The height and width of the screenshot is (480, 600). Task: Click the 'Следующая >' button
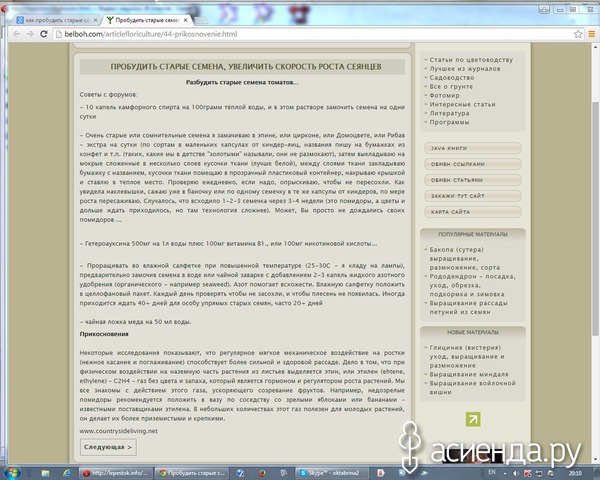[108, 447]
